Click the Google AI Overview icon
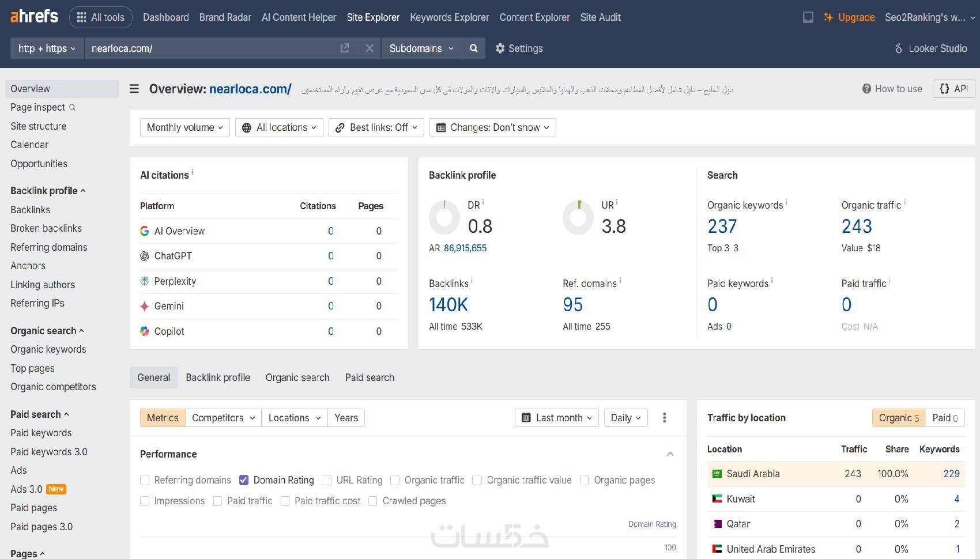 coord(145,231)
